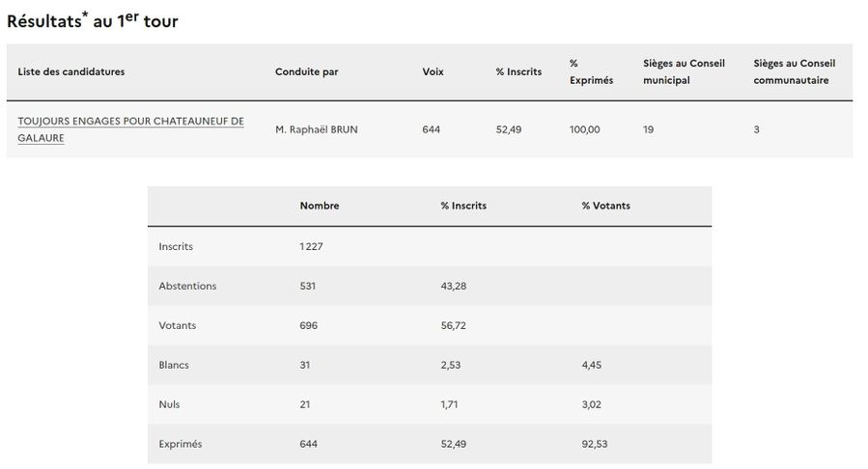This screenshot has height=469, width=868.
Task: Click the 1 227 registered voters value
Action: tap(311, 246)
